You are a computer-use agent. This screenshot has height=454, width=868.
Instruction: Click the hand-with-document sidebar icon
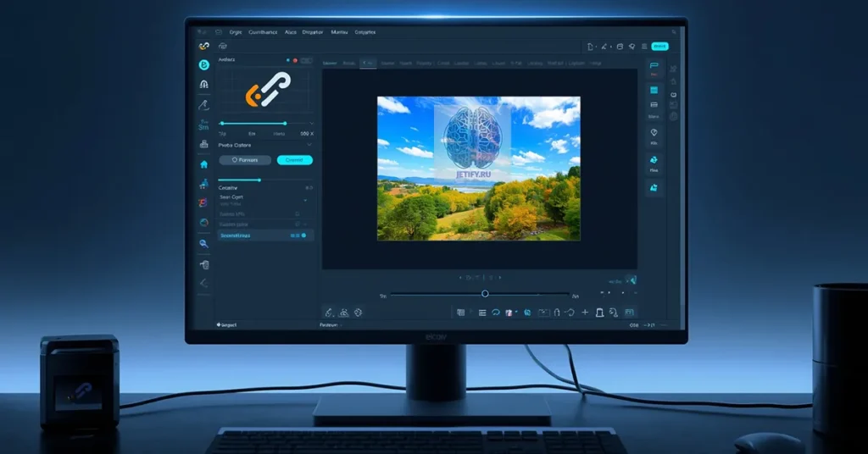coord(204,265)
